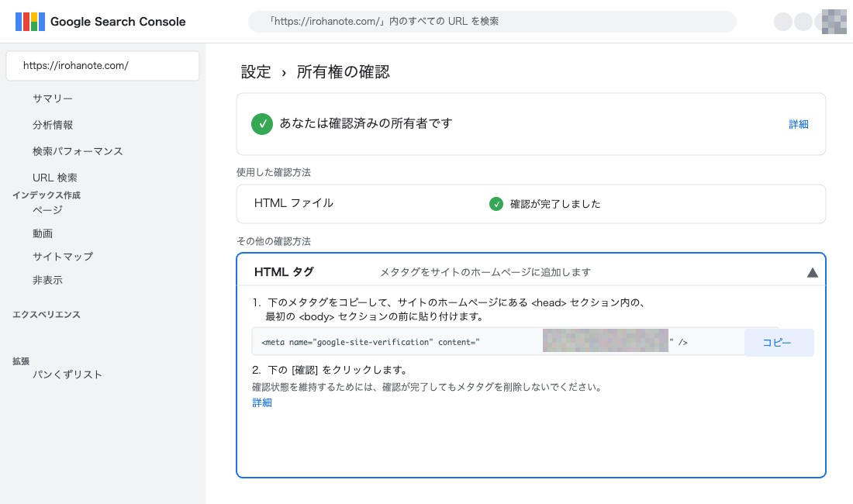Open the property selector showing irohanote.com
This screenshot has width=853, height=504.
point(102,66)
